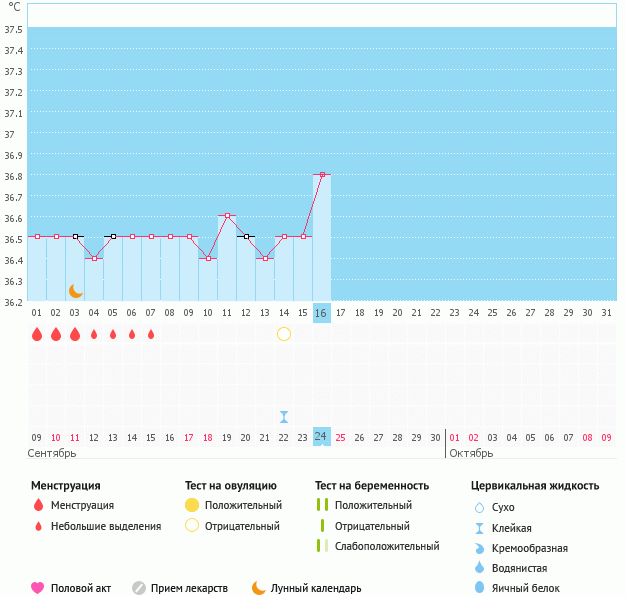Screen dimensions: 626x595
Task: Click the Водянистая drop icon in legend
Action: point(481,568)
